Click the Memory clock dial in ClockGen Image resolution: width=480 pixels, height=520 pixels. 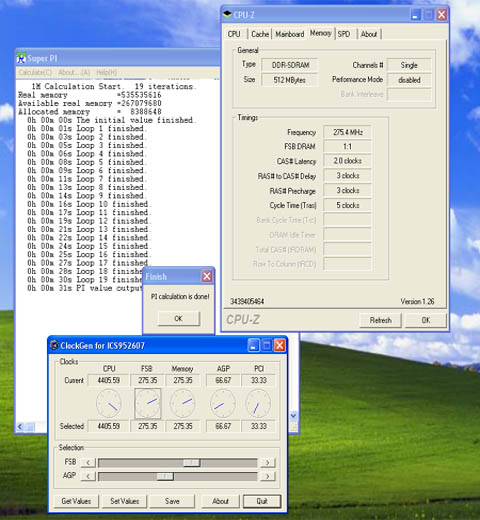click(183, 403)
